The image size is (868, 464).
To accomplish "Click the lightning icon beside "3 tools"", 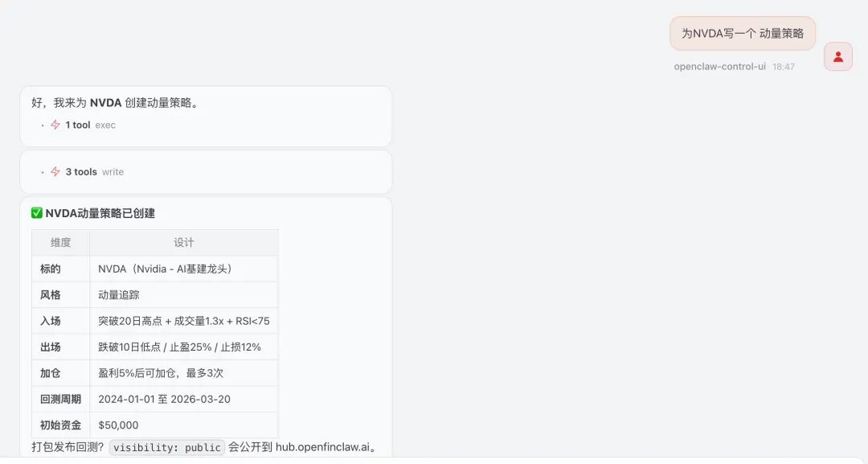I will point(55,171).
